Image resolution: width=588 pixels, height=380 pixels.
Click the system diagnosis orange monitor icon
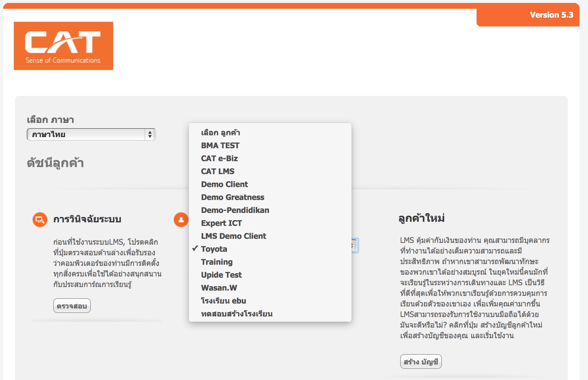point(40,220)
